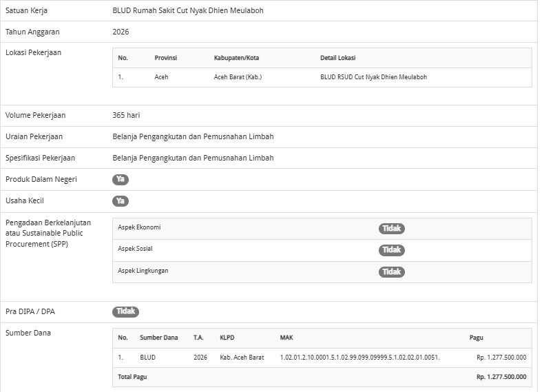
Task: Click the Kabupaten/Kota column header
Action: [x=237, y=58]
